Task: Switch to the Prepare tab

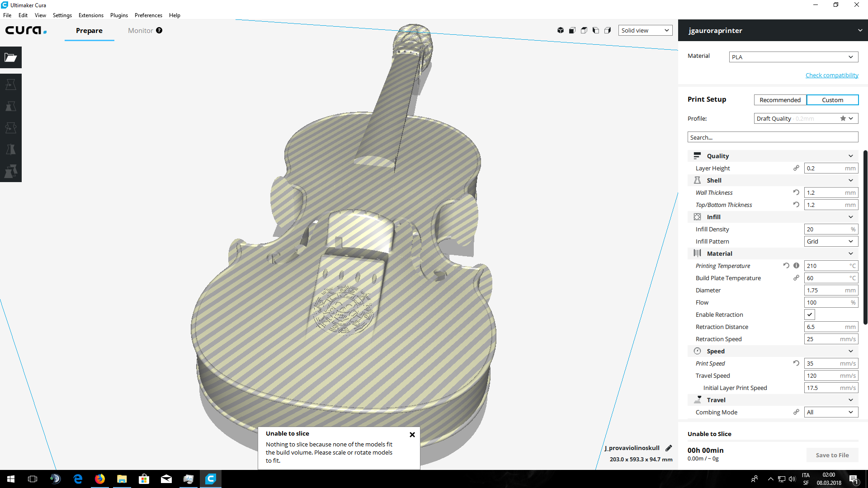Action: [89, 30]
